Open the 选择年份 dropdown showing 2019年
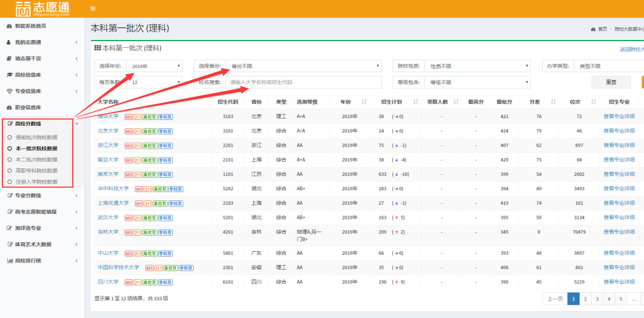644x318 pixels. pos(155,66)
